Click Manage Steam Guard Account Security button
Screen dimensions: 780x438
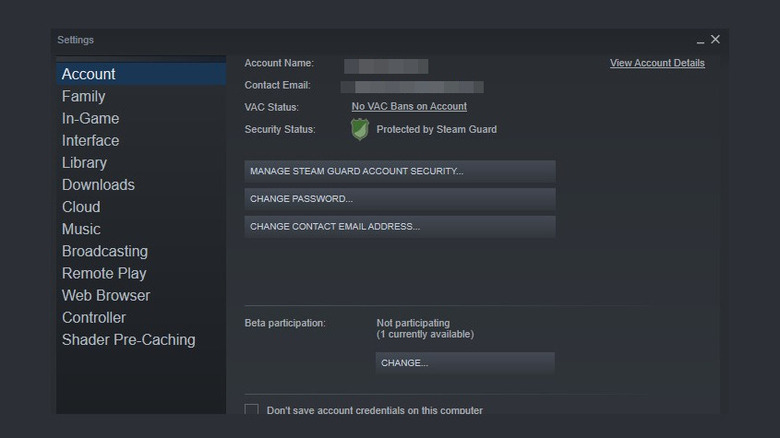pos(399,171)
